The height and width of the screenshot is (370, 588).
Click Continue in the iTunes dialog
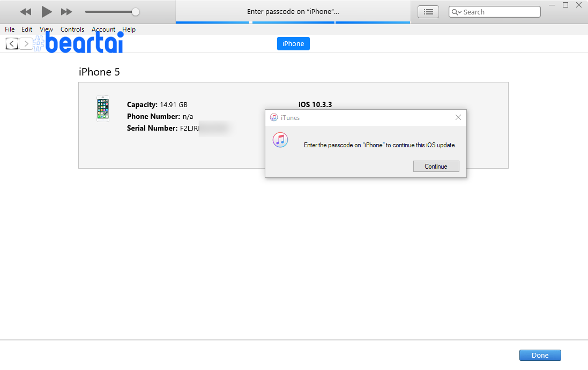pyautogui.click(x=436, y=167)
